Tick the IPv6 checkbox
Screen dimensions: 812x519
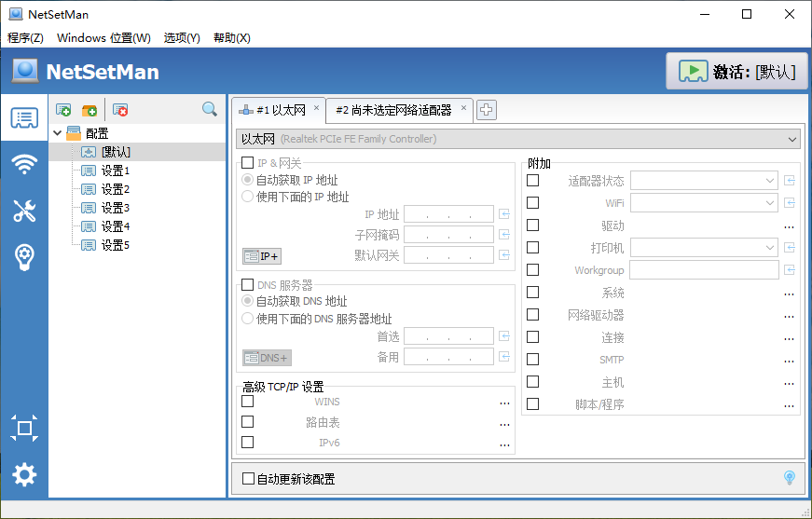tap(248, 442)
